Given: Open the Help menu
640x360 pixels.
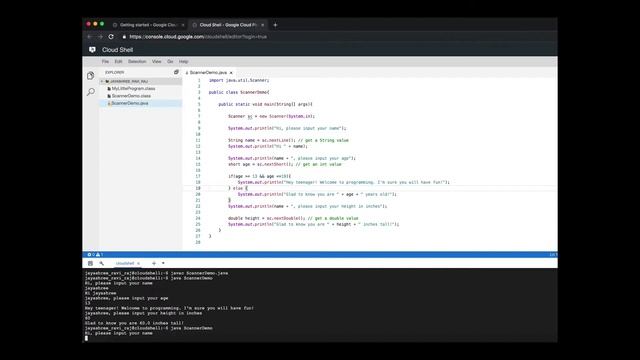Looking at the screenshot, I should 184,62.
